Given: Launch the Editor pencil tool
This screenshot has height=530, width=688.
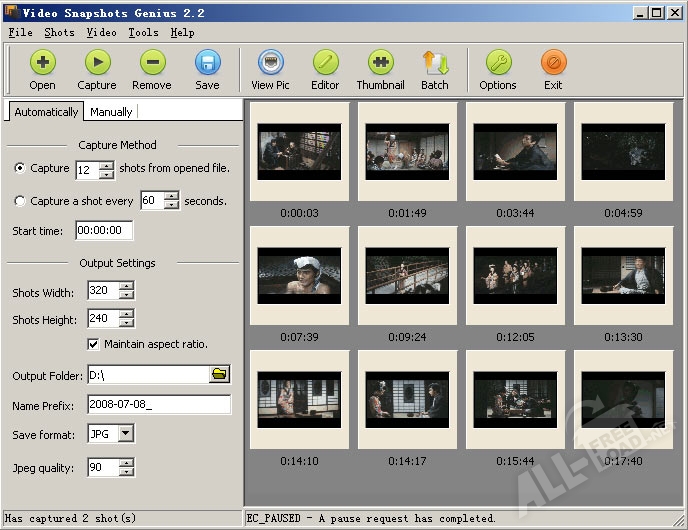Looking at the screenshot, I should tap(325, 65).
